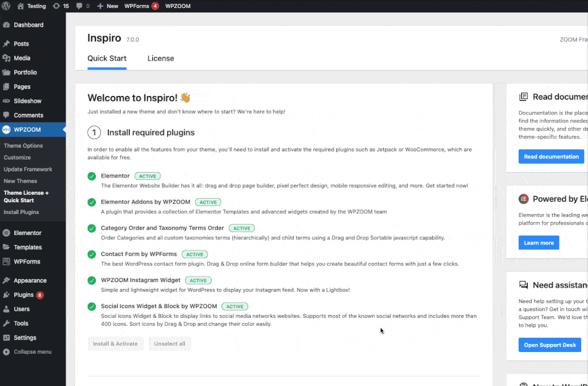
Task: Toggle the Elementor plugin checkmark
Action: [92, 176]
